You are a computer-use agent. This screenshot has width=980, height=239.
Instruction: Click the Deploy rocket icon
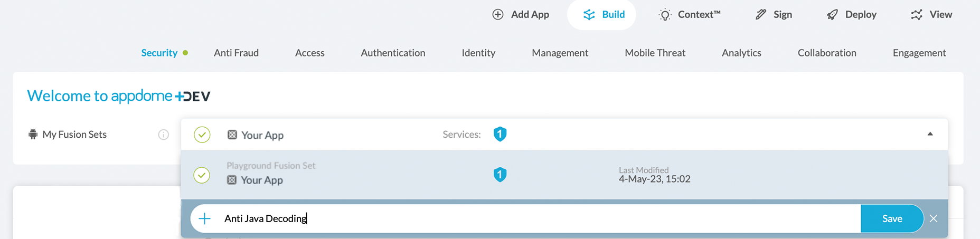832,15
